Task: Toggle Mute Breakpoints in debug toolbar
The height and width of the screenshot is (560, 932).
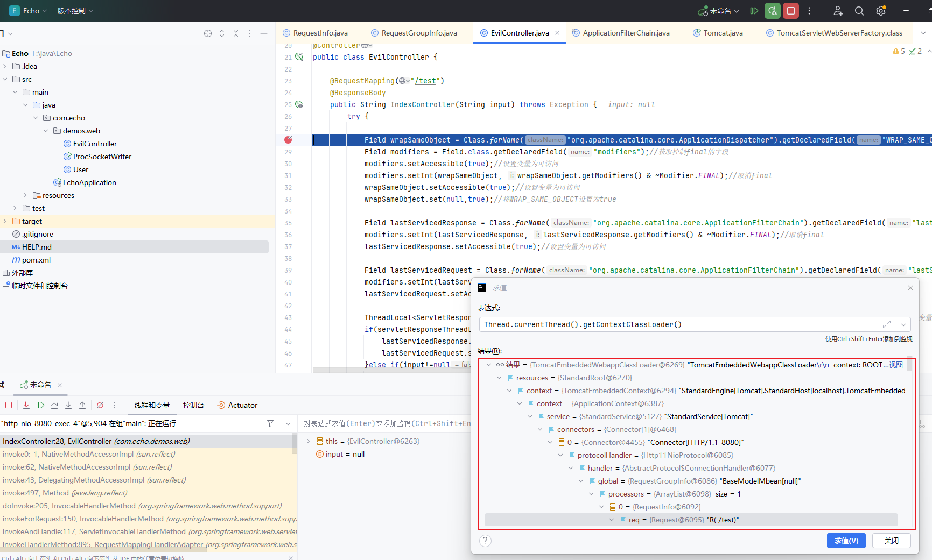Action: click(100, 405)
